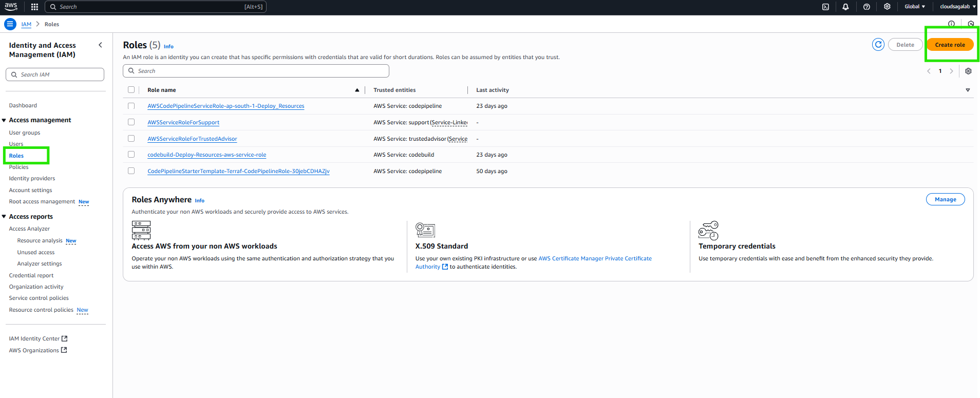Open Root access management in sidebar
Image resolution: width=980 pixels, height=398 pixels.
click(42, 201)
